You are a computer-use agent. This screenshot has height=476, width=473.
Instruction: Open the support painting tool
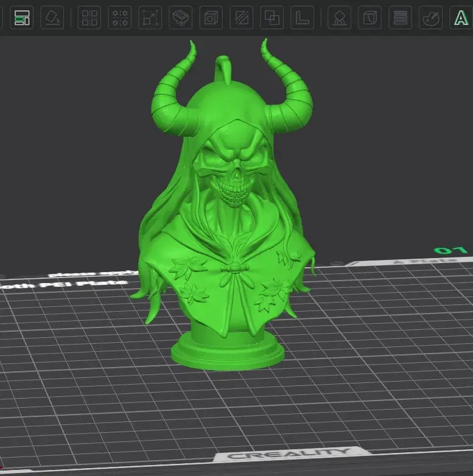pyautogui.click(x=340, y=18)
